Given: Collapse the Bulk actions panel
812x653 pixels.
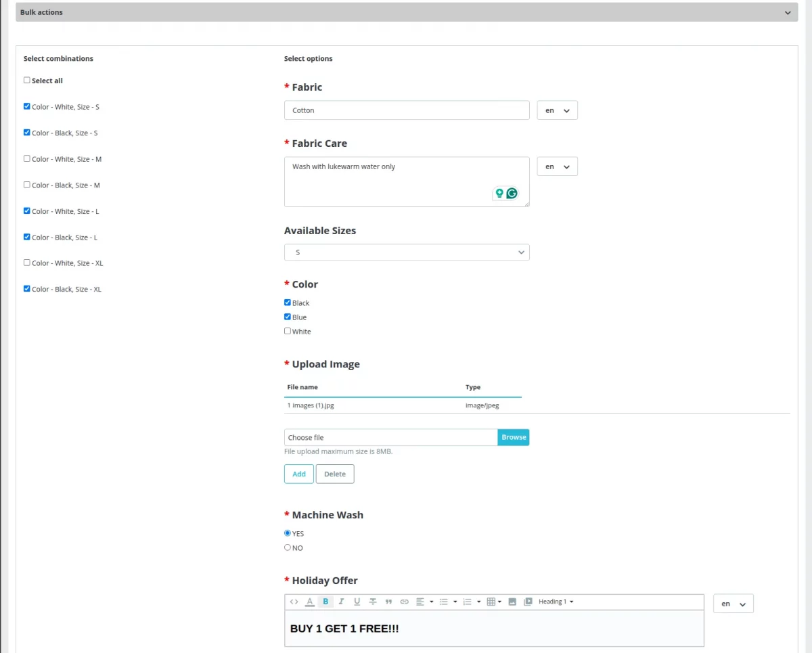Looking at the screenshot, I should tap(787, 12).
